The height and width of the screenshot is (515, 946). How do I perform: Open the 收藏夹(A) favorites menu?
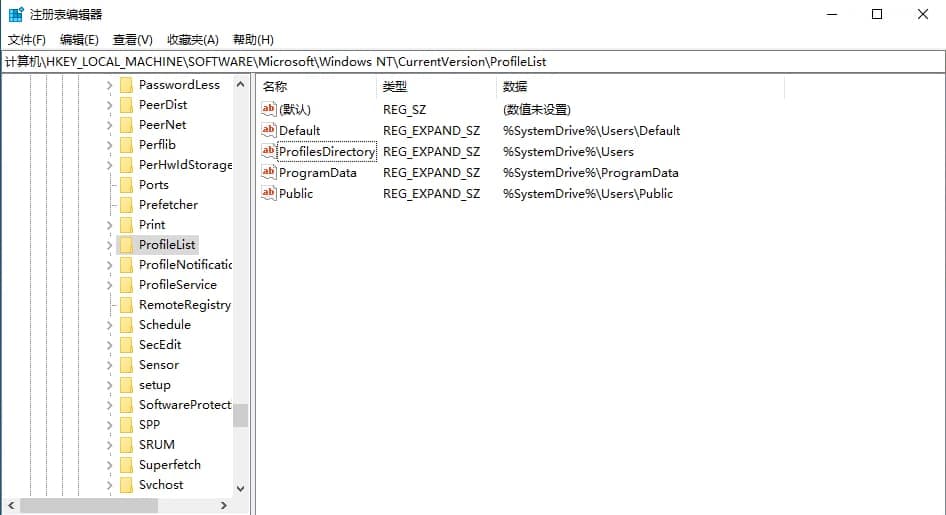(192, 40)
